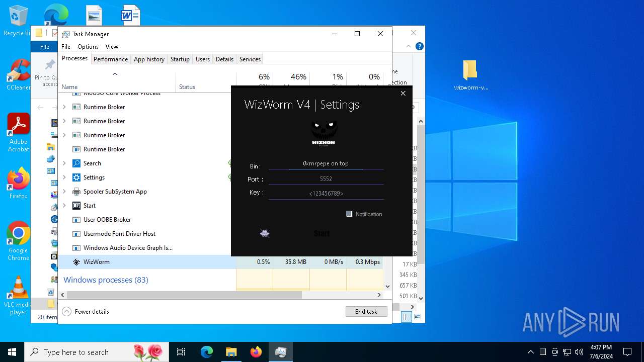Viewport: 644px width, 362px height.
Task: Open File Explorer from taskbar
Action: (x=231, y=352)
